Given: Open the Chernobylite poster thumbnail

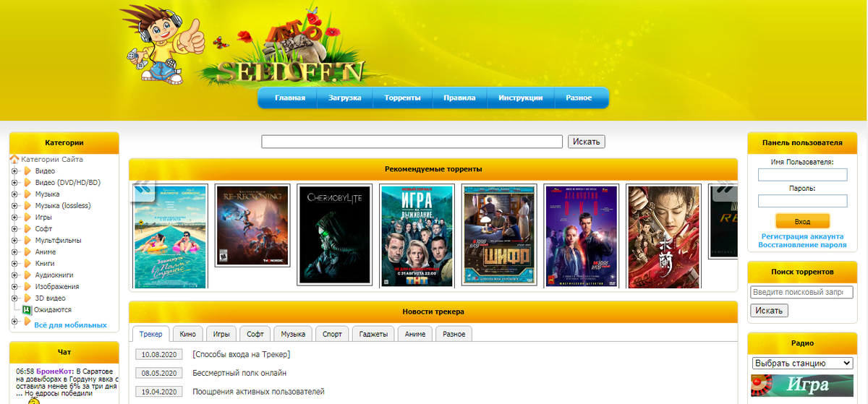Looking at the screenshot, I should pos(334,234).
